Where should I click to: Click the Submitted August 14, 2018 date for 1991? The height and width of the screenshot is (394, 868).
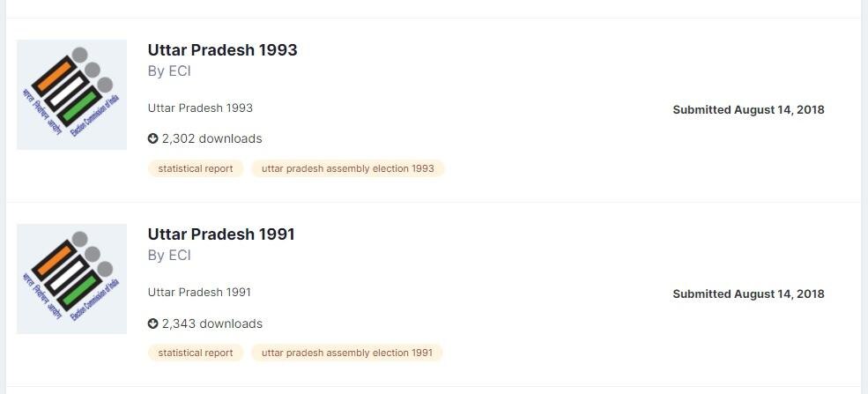click(748, 294)
